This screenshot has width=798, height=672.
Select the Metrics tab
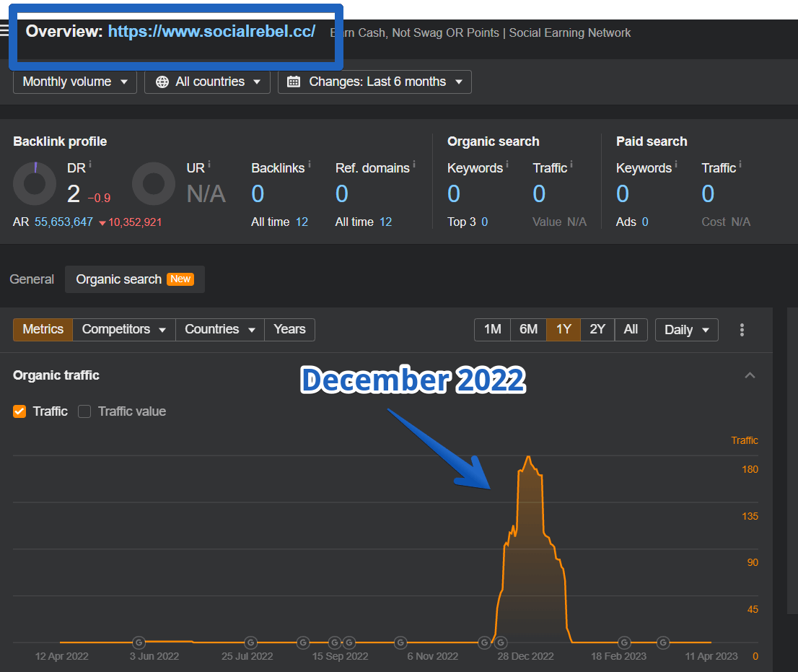[43, 329]
